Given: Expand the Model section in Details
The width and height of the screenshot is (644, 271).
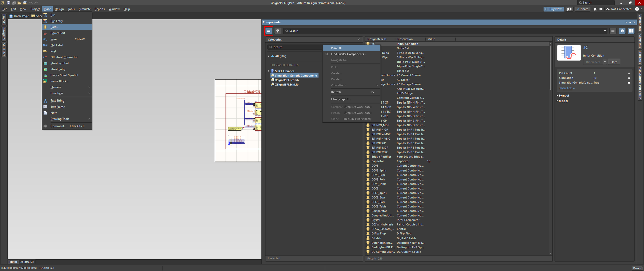Looking at the screenshot, I should pyautogui.click(x=557, y=101).
